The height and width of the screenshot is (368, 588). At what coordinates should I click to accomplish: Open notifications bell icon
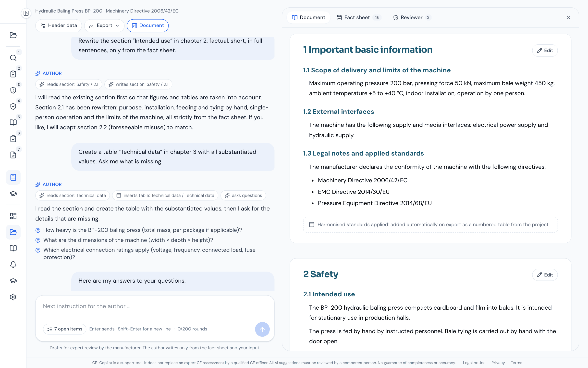point(13,264)
